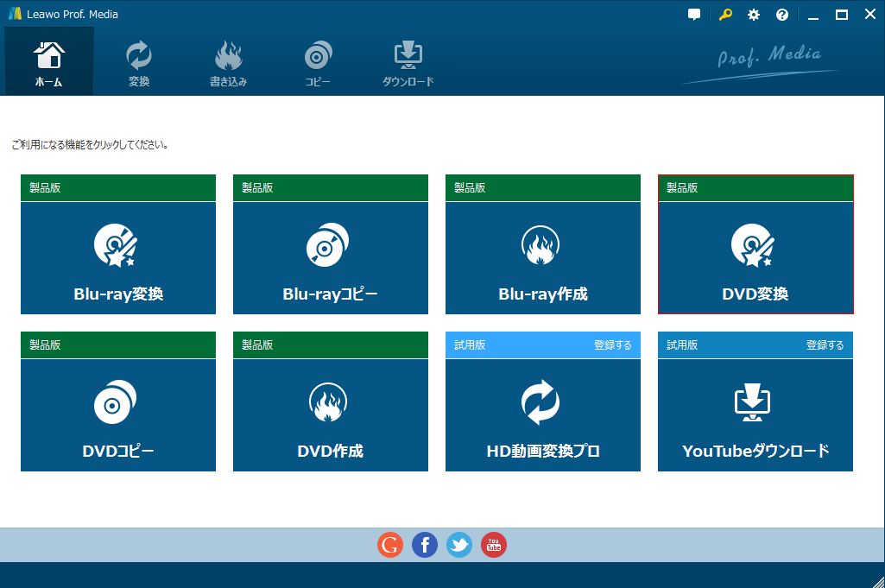Open the YouTubeダウンロード tile
This screenshot has height=588, width=885.
pos(755,415)
